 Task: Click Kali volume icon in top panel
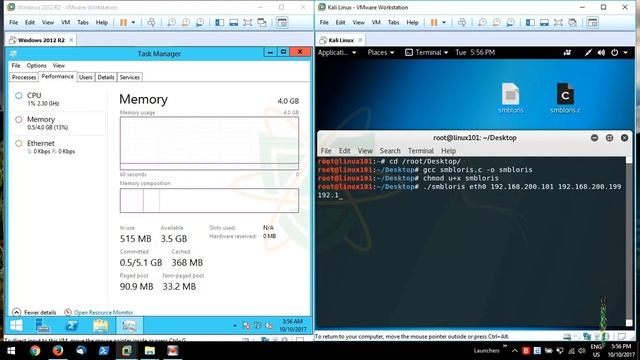click(601, 53)
